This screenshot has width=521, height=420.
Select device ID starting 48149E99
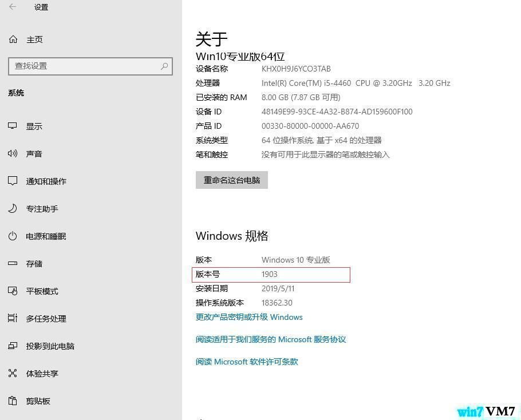point(337,112)
